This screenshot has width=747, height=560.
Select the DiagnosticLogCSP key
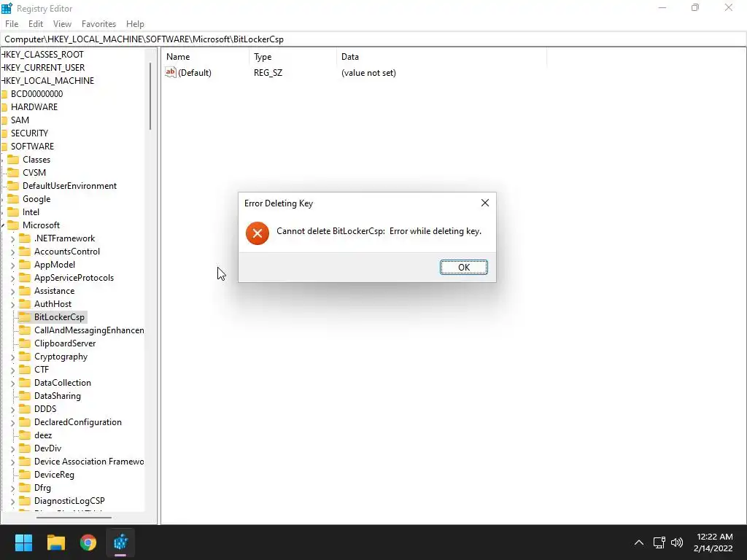click(x=69, y=501)
